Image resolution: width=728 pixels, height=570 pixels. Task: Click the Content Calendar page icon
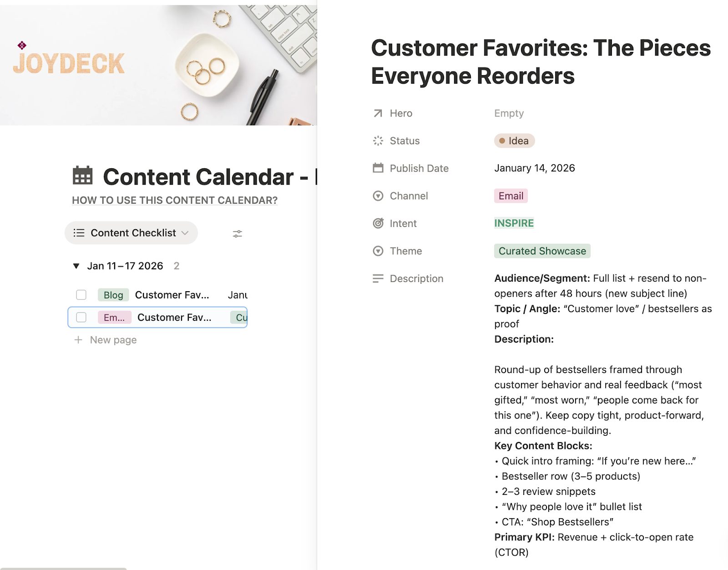(x=82, y=176)
